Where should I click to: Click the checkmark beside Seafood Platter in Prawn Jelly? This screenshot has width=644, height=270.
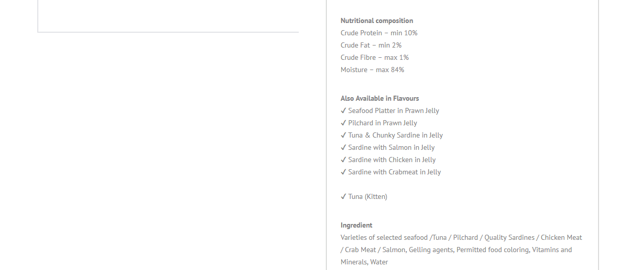click(343, 110)
